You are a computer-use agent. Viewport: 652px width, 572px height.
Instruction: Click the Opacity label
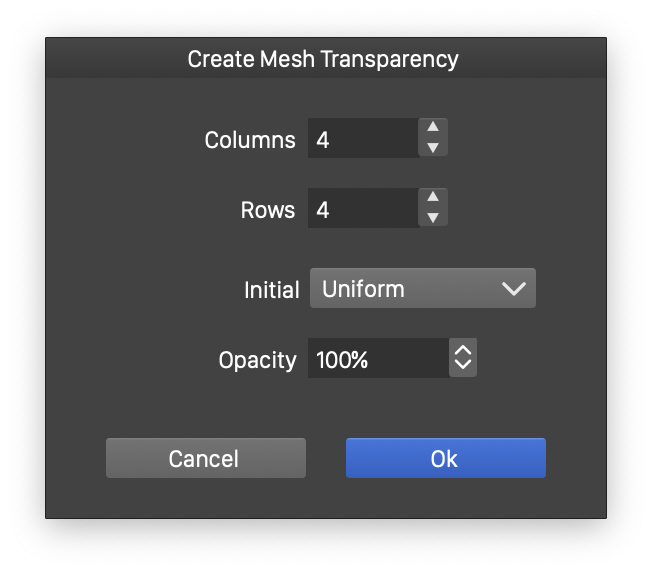(x=258, y=360)
